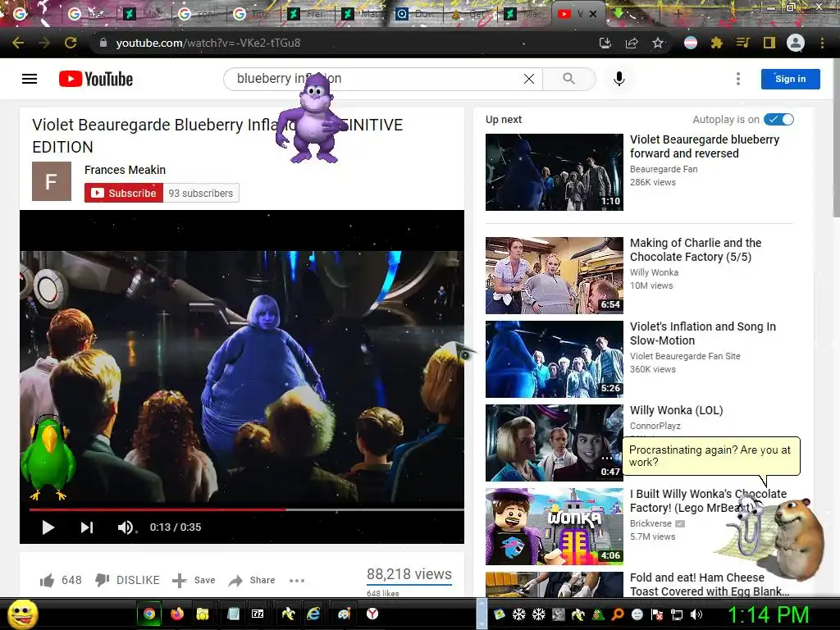Switch to the first Google tab
The height and width of the screenshot is (630, 840).
20,14
